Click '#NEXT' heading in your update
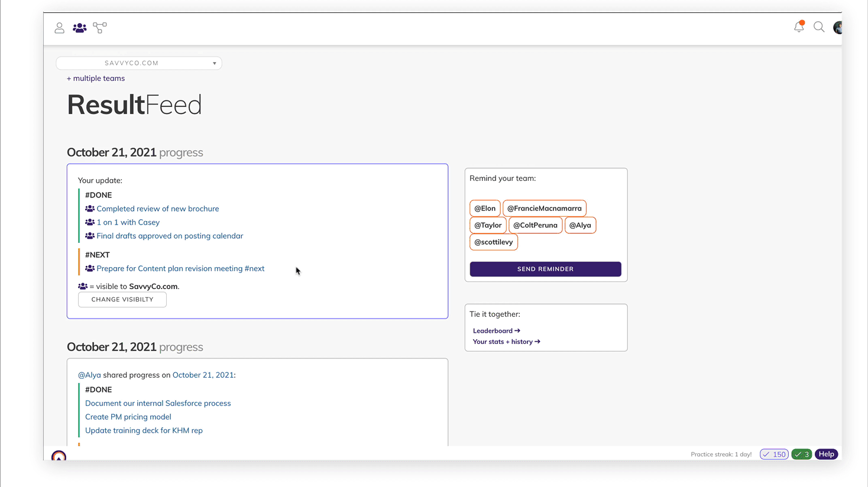Viewport: 868px width, 487px height. 98,255
